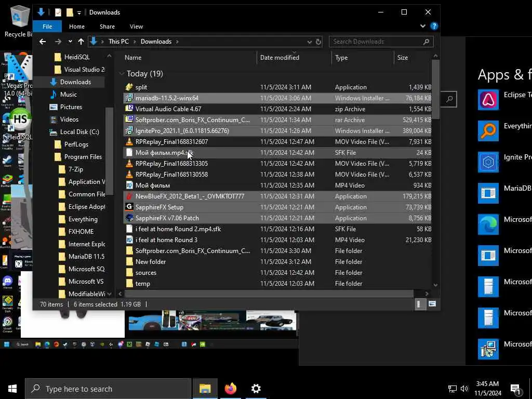
Task: Click the RPReplay_Final1688312607 VLC cone icon
Action: point(129,141)
